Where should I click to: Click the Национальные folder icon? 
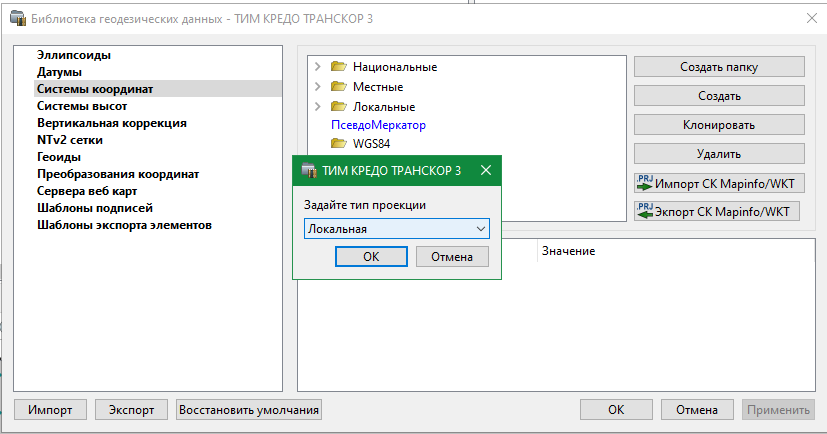click(339, 66)
